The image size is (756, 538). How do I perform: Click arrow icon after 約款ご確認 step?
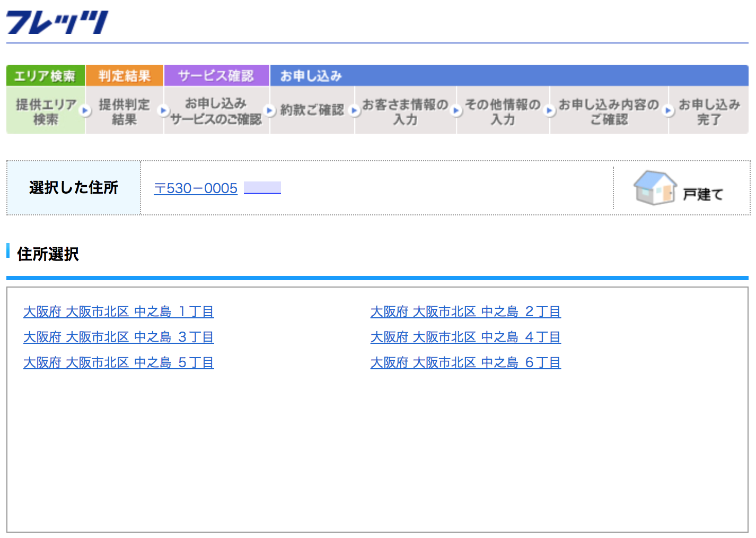coord(355,110)
